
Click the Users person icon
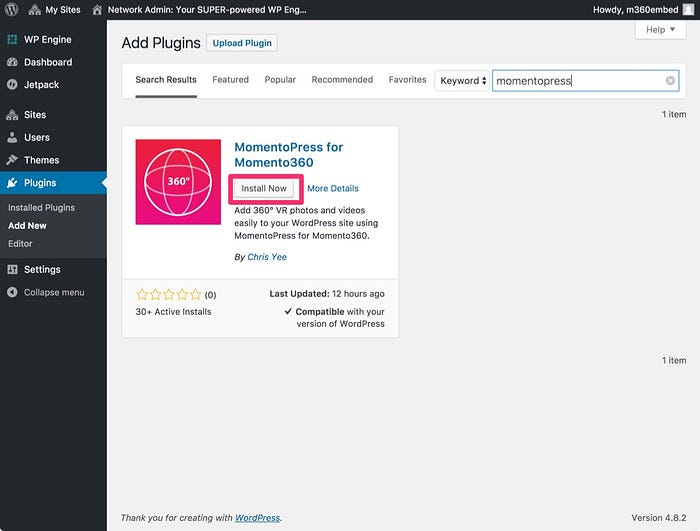(12, 138)
